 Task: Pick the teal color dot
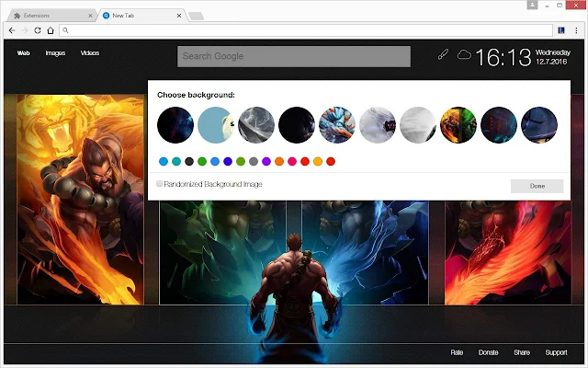coord(176,162)
